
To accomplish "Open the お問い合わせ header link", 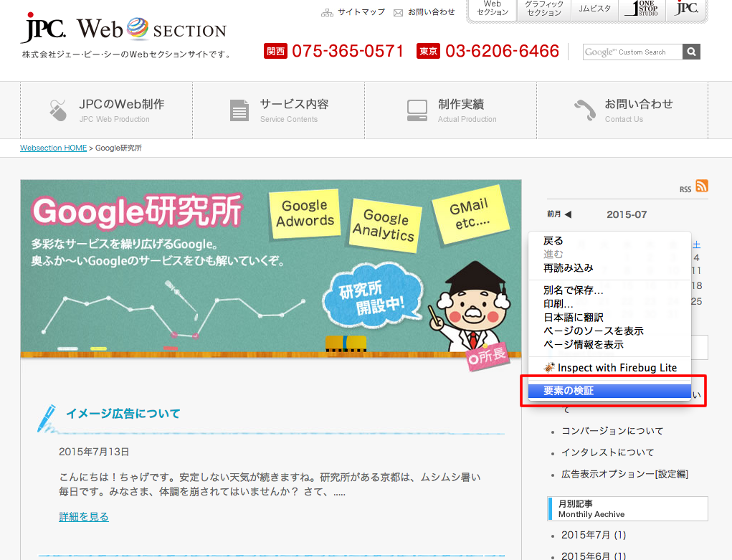I will (x=432, y=12).
